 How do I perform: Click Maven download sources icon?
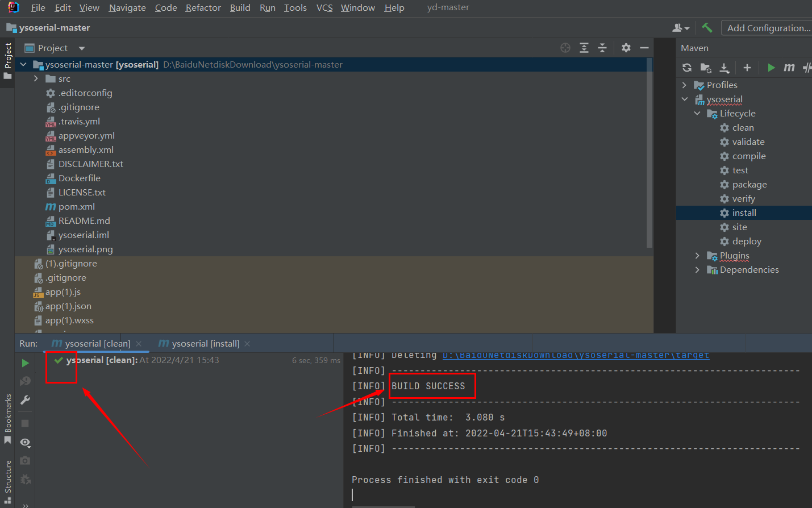(x=724, y=68)
